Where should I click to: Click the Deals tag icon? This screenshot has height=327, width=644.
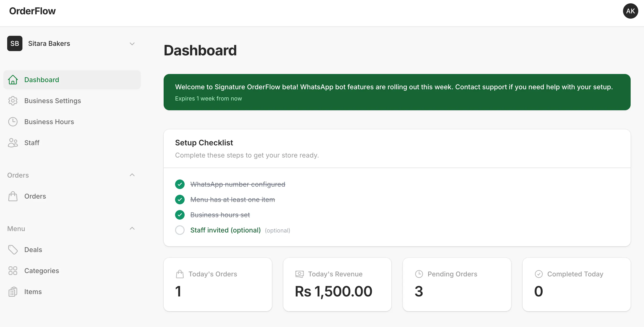13,250
